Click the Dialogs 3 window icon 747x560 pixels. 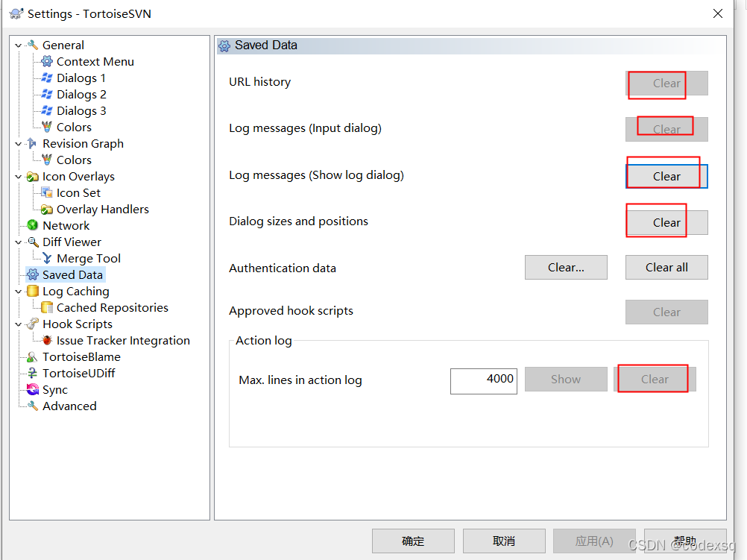coord(47,110)
